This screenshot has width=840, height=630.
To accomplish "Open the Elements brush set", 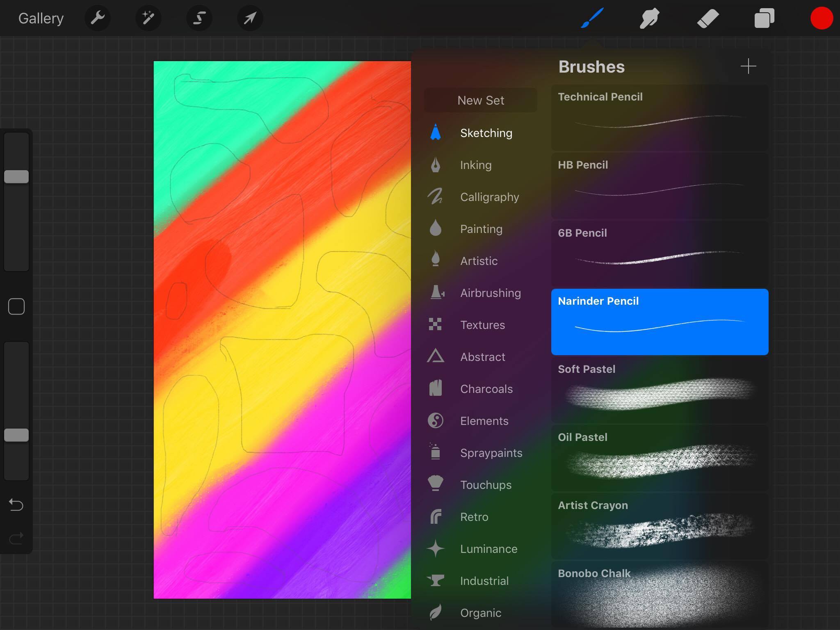I will 481,421.
